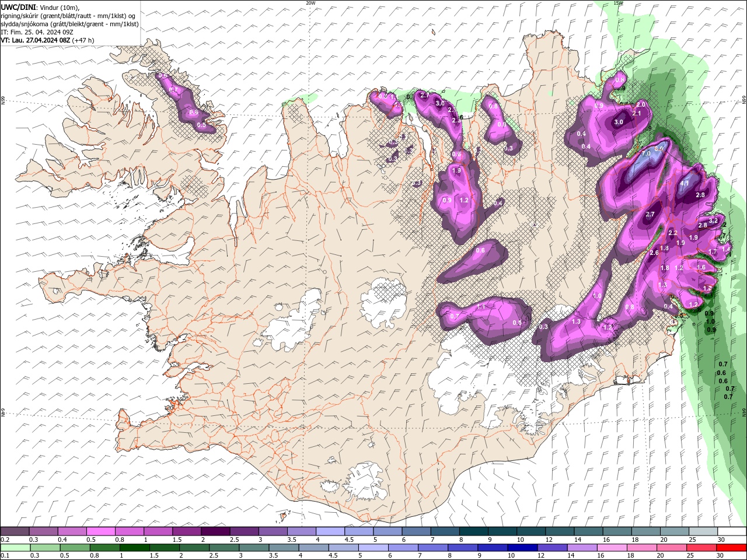Click the "VT: Lau. 27.04.2024 08Z" valid time

[x=36, y=40]
